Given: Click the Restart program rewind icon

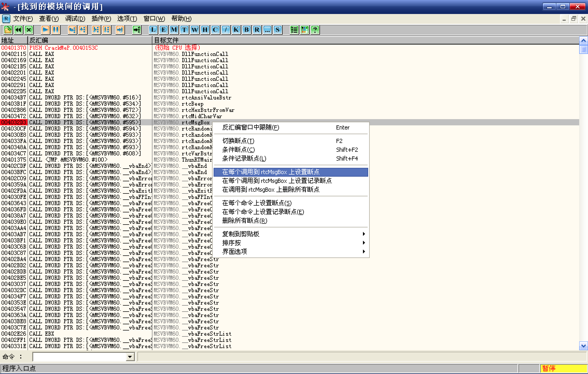Looking at the screenshot, I should point(18,30).
